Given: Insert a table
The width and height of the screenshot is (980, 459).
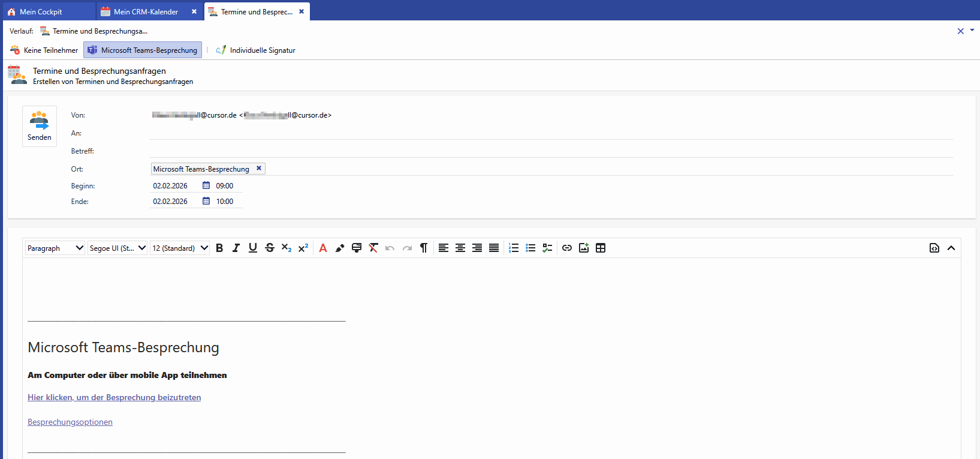Looking at the screenshot, I should pos(601,248).
